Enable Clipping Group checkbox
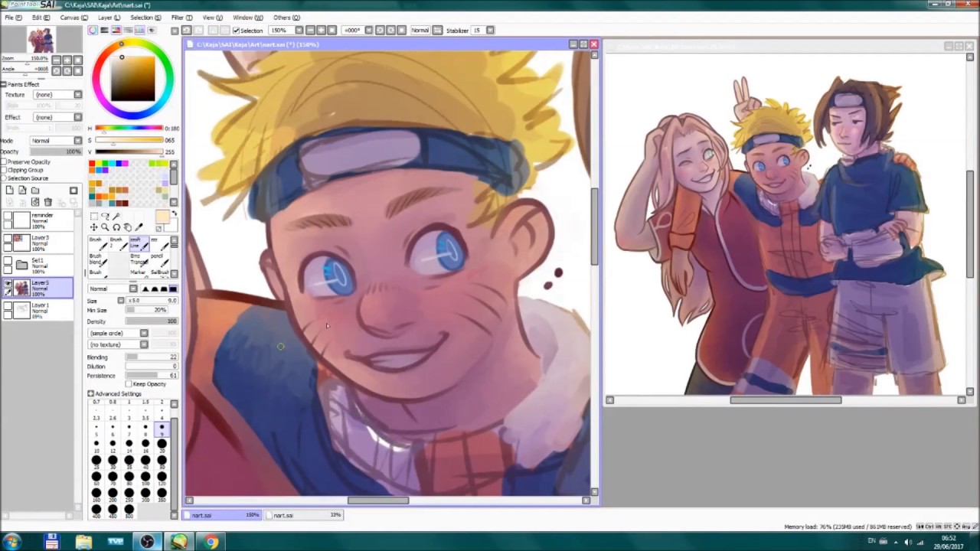The height and width of the screenshot is (551, 980). click(4, 170)
